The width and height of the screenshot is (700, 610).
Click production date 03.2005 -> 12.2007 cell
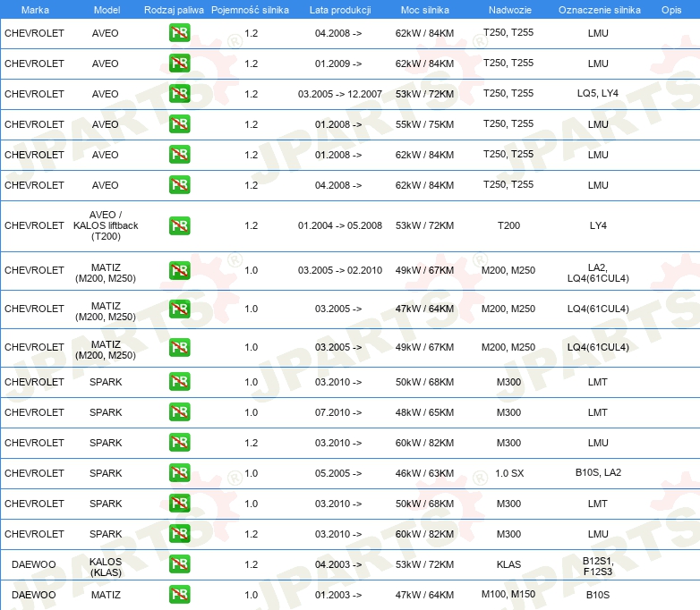pos(340,94)
